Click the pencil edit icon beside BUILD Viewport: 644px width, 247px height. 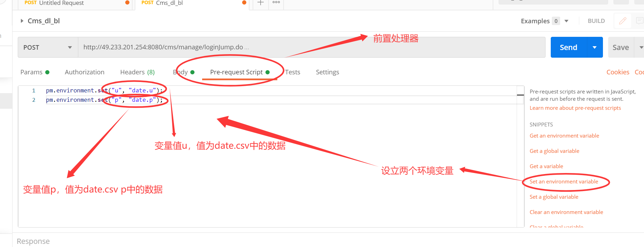[x=622, y=21]
